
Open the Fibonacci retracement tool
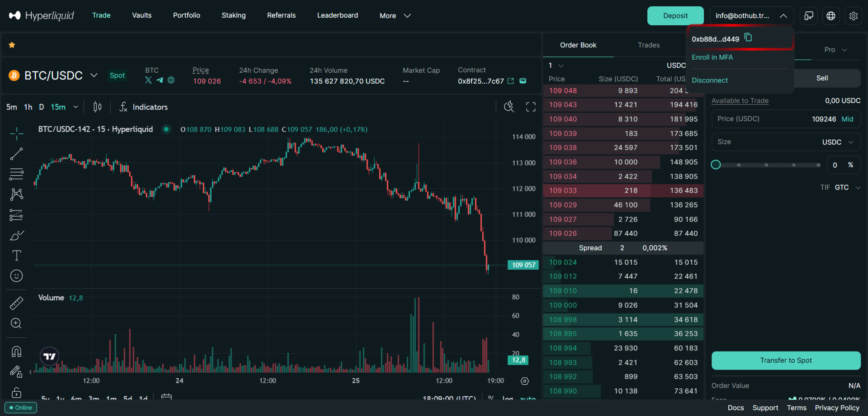tap(16, 174)
